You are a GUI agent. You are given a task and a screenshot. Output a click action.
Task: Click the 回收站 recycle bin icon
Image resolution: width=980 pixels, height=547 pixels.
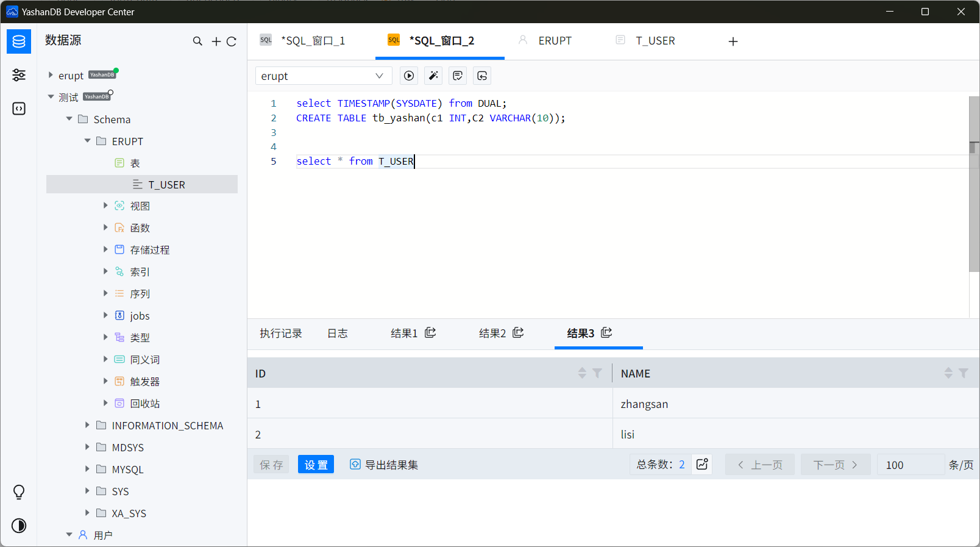click(119, 403)
